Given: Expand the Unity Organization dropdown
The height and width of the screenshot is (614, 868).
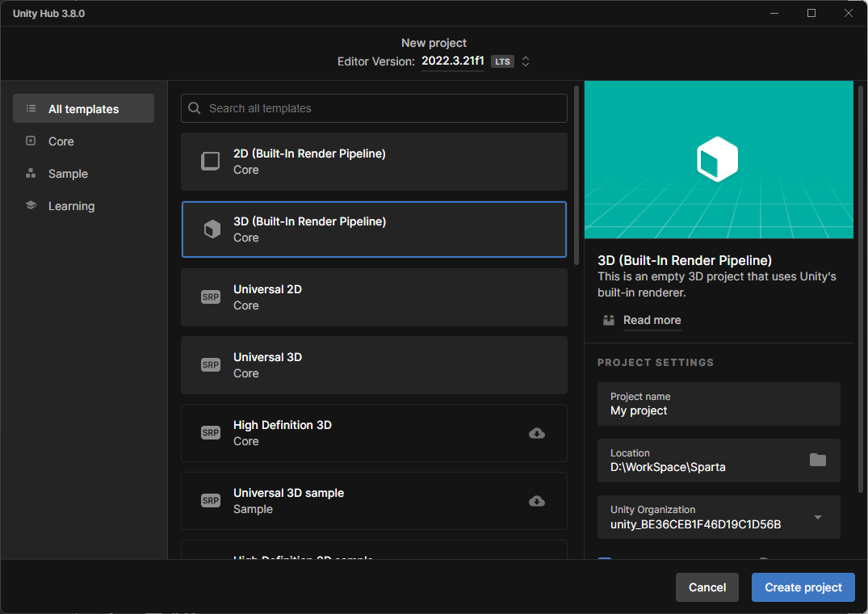Looking at the screenshot, I should 719,517.
